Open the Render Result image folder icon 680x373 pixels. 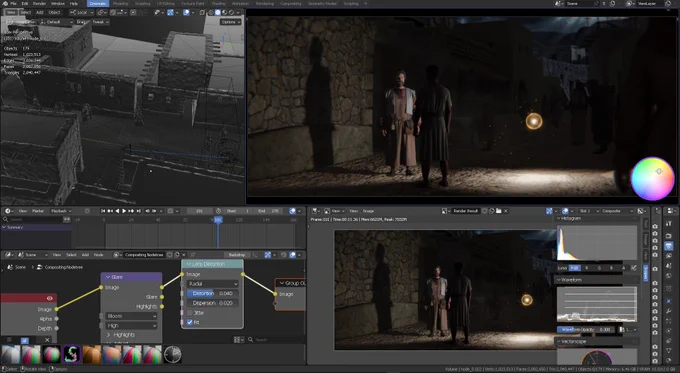[499, 211]
